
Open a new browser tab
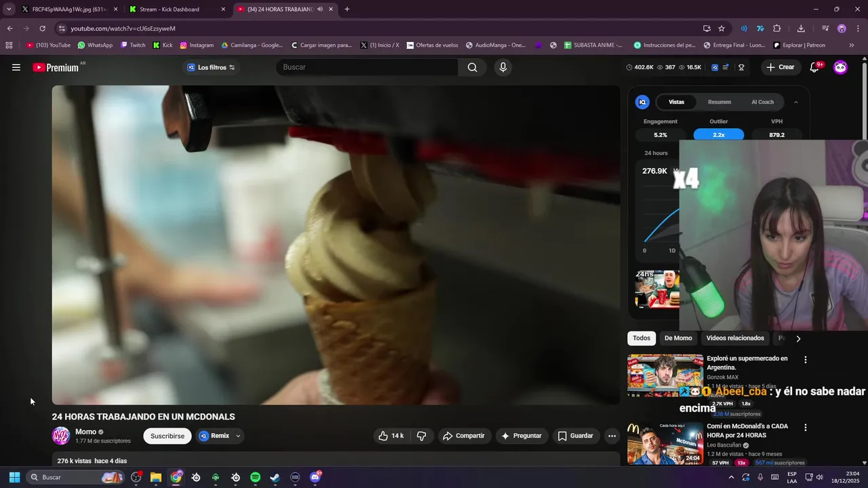(x=347, y=9)
